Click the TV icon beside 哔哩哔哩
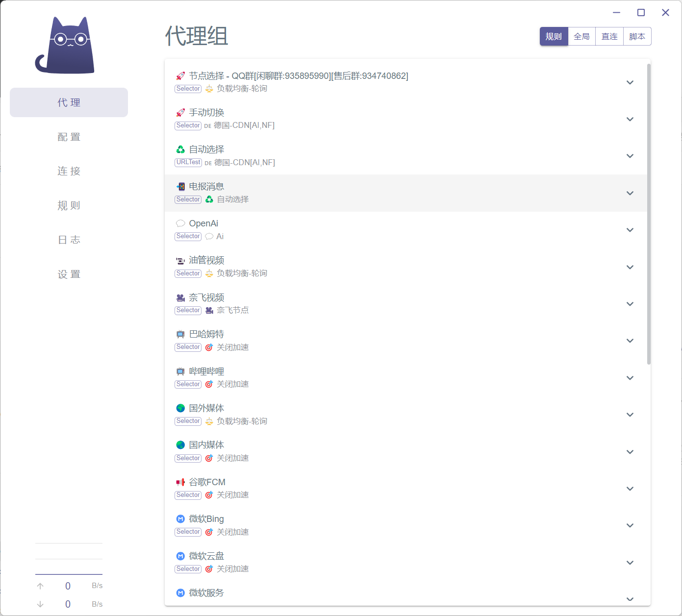 (x=180, y=371)
